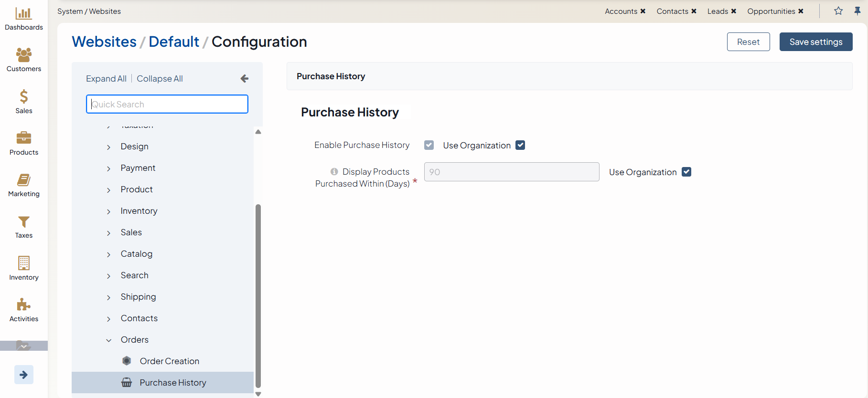
Task: Uncheck Use Organization for Display Products days
Action: pos(686,172)
